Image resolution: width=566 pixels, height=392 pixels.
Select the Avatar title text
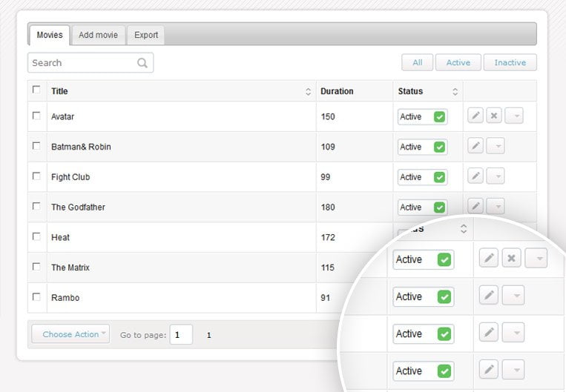pyautogui.click(x=63, y=117)
